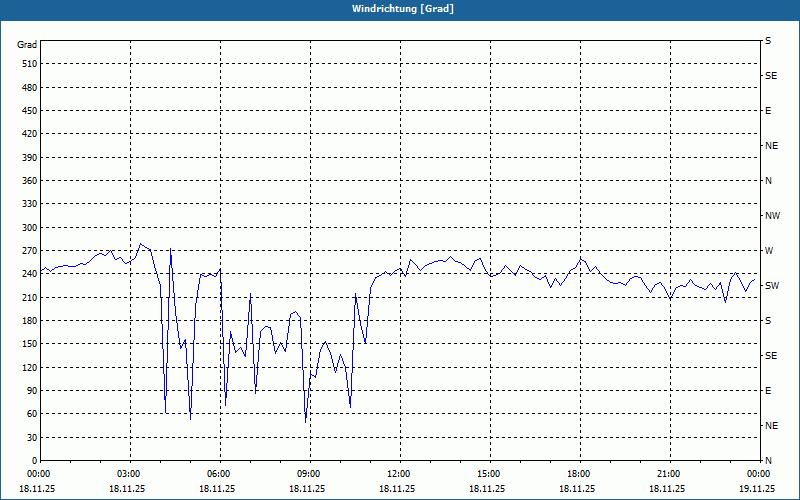Image resolution: width=800 pixels, height=500 pixels.
Task: Click the 00:00 label above the 19.11.25 date
Action: click(x=760, y=473)
